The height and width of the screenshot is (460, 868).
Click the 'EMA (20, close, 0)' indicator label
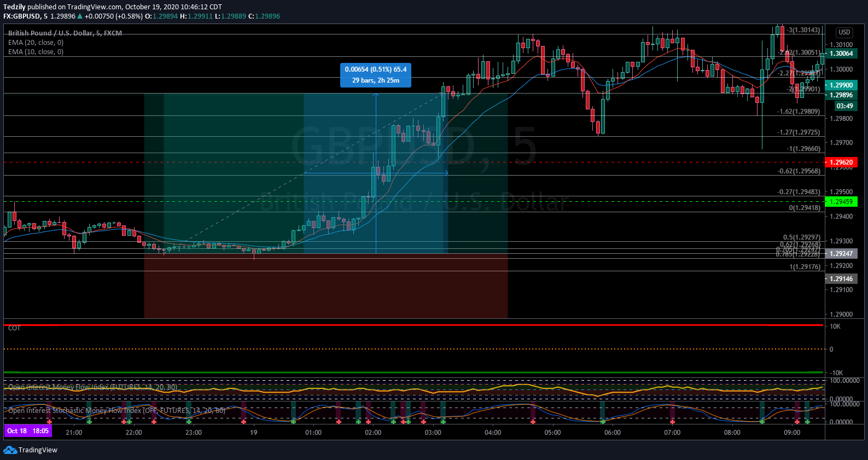pos(36,43)
